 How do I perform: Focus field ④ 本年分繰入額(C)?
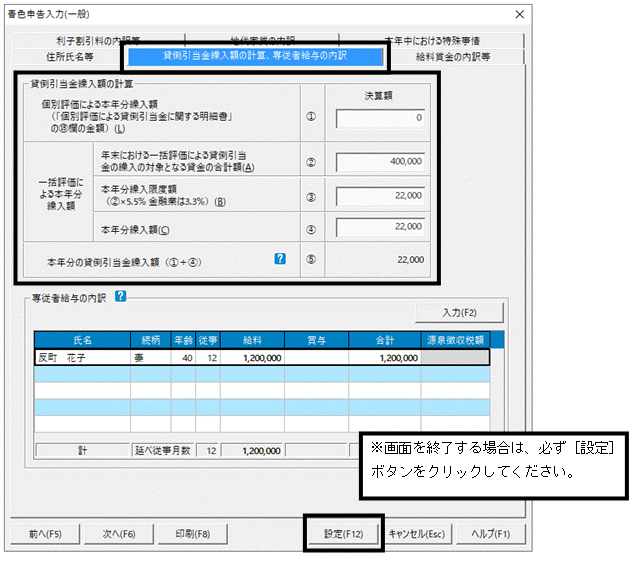click(380, 227)
